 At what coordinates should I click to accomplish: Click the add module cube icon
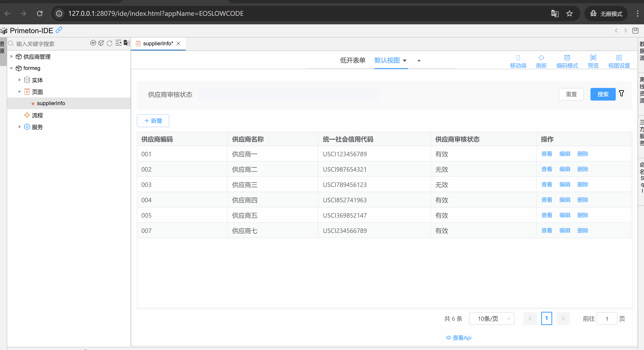[101, 43]
